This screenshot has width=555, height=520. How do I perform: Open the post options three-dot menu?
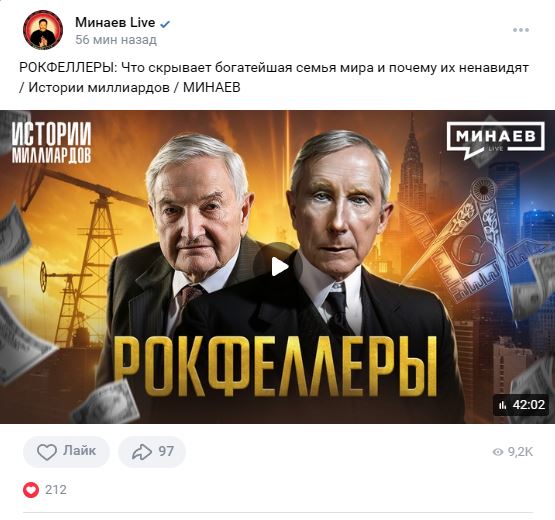pos(521,30)
